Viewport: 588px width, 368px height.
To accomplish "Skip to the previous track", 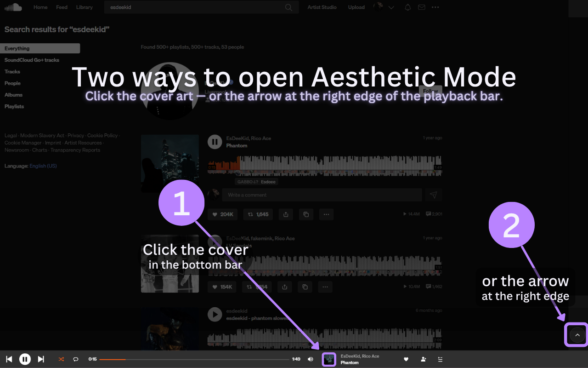I will point(9,359).
